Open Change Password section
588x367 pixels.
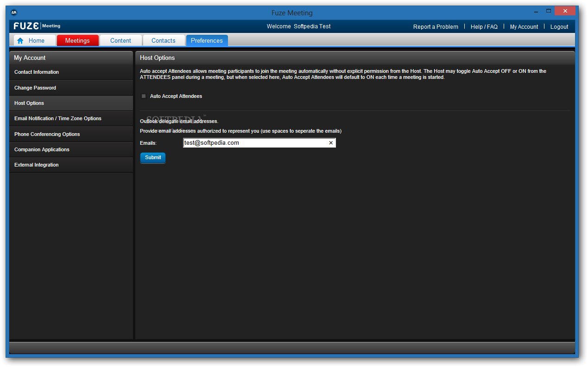click(71, 88)
